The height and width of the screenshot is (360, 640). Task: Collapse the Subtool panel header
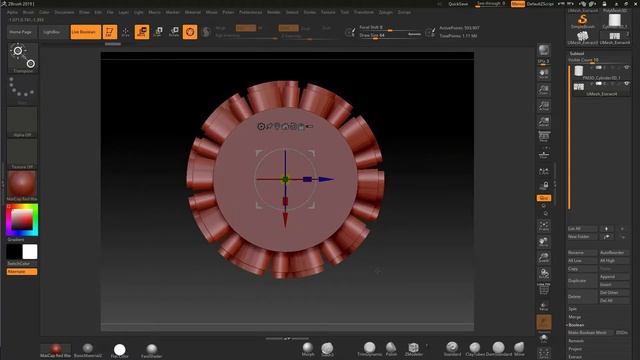pos(577,53)
